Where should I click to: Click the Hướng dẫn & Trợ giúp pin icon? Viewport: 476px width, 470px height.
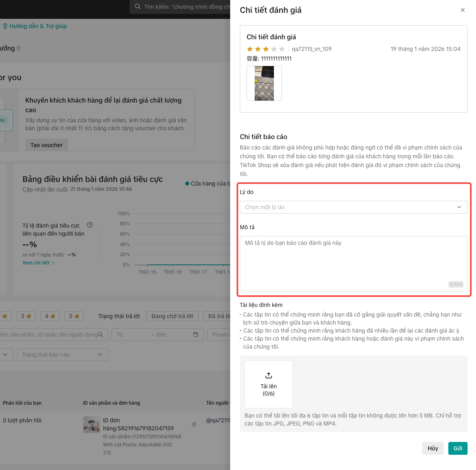tap(5, 26)
